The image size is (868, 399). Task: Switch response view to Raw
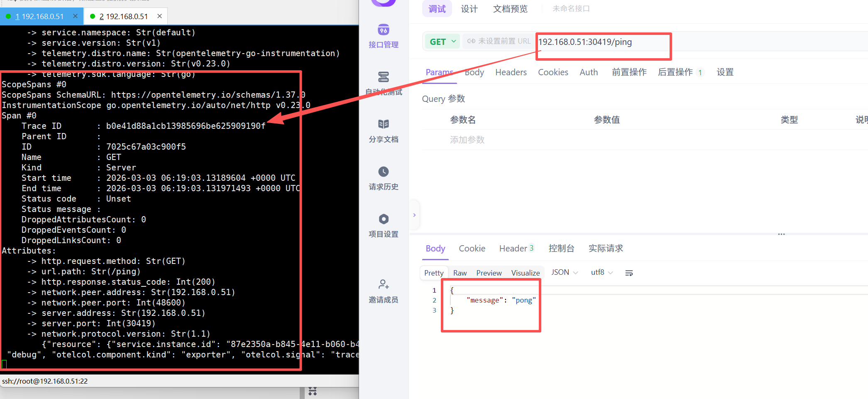coord(460,273)
